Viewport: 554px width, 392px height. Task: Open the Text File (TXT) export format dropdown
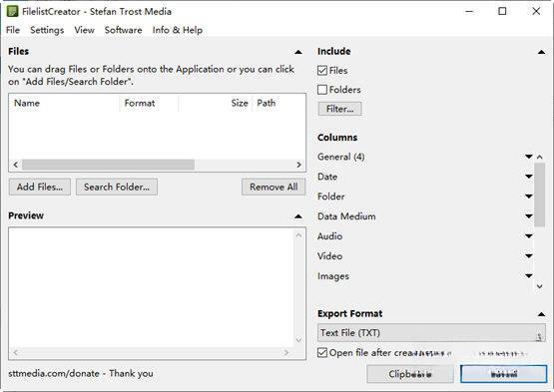(x=431, y=333)
